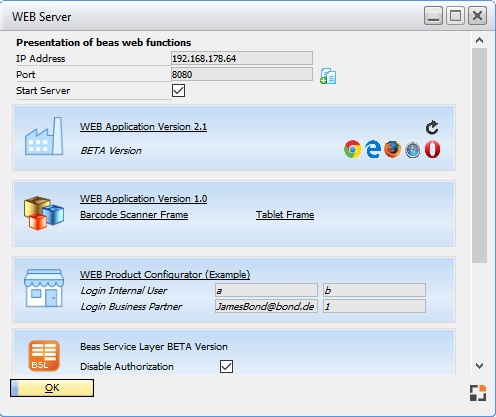Open in Opera browser icon
The width and height of the screenshot is (496, 417).
click(432, 149)
